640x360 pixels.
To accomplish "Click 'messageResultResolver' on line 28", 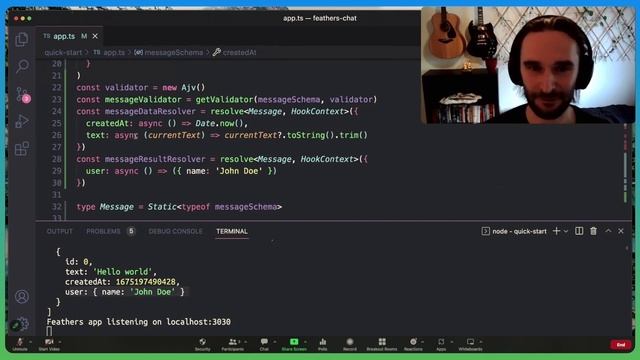I will tap(155, 159).
